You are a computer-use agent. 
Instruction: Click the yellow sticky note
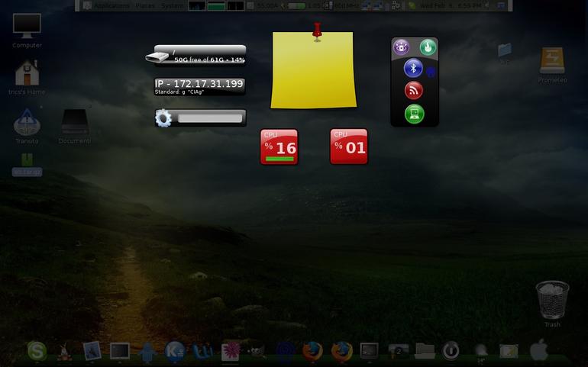point(314,70)
